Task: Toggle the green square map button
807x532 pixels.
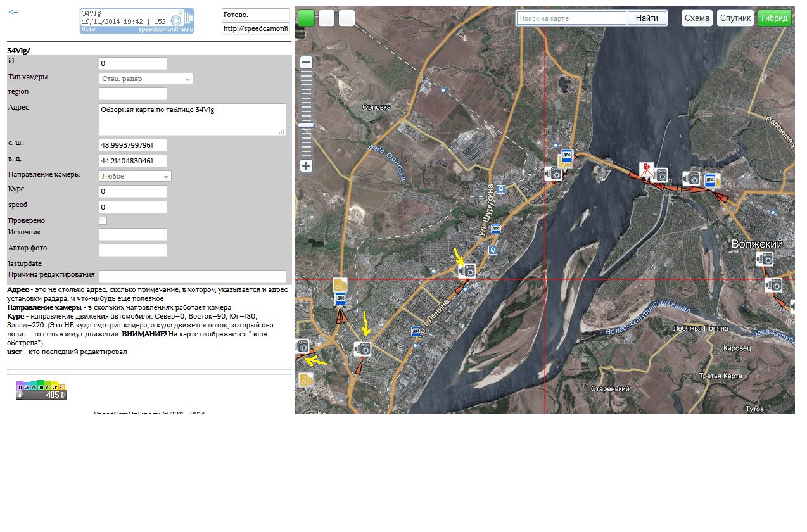Action: click(306, 18)
